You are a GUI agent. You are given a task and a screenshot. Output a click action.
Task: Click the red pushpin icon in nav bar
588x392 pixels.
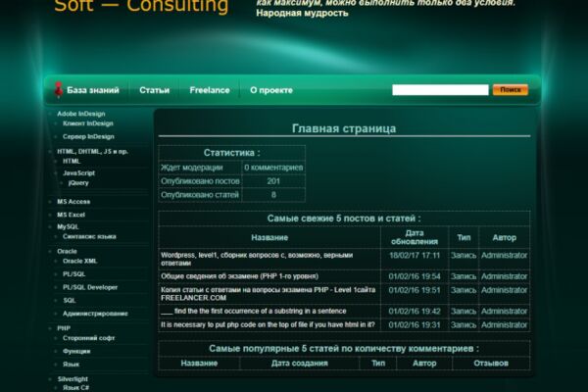(58, 90)
